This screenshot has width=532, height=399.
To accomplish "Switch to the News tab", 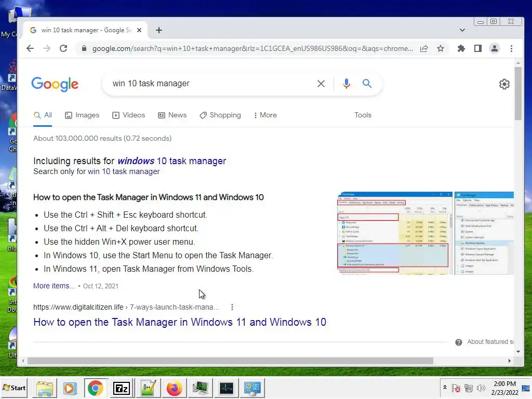I will coord(172,115).
